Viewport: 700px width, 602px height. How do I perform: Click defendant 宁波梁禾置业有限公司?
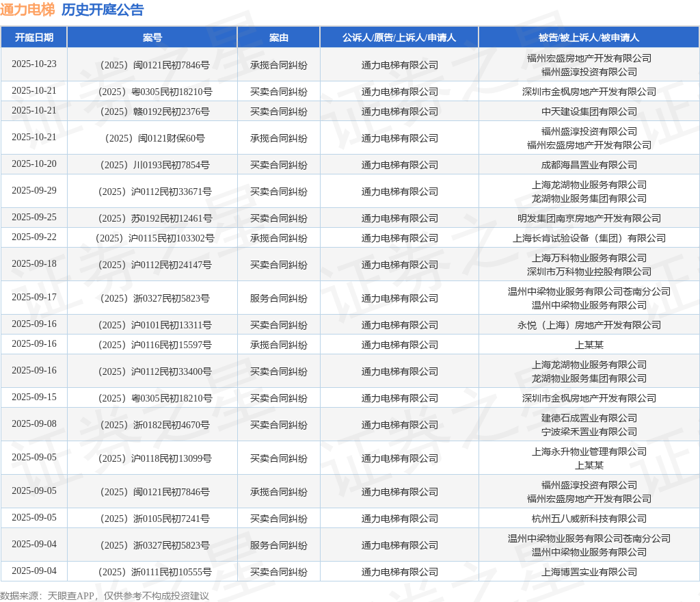tap(589, 432)
